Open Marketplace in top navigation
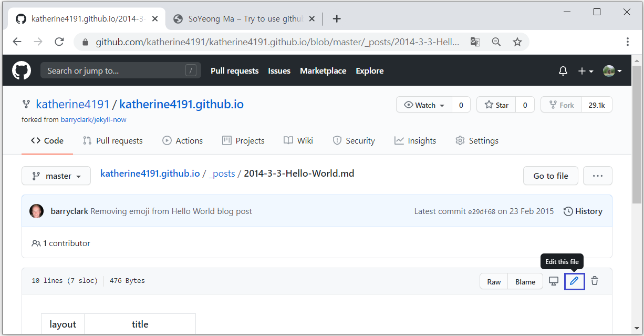 pos(323,70)
